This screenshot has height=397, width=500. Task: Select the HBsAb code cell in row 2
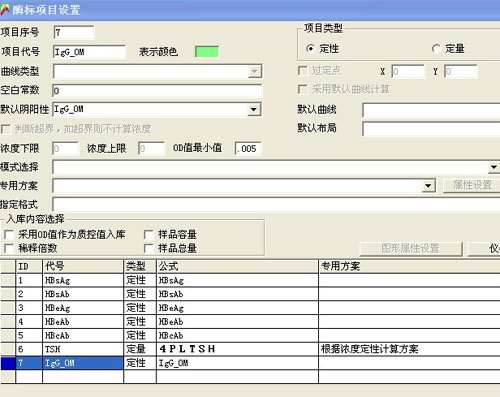[83, 294]
